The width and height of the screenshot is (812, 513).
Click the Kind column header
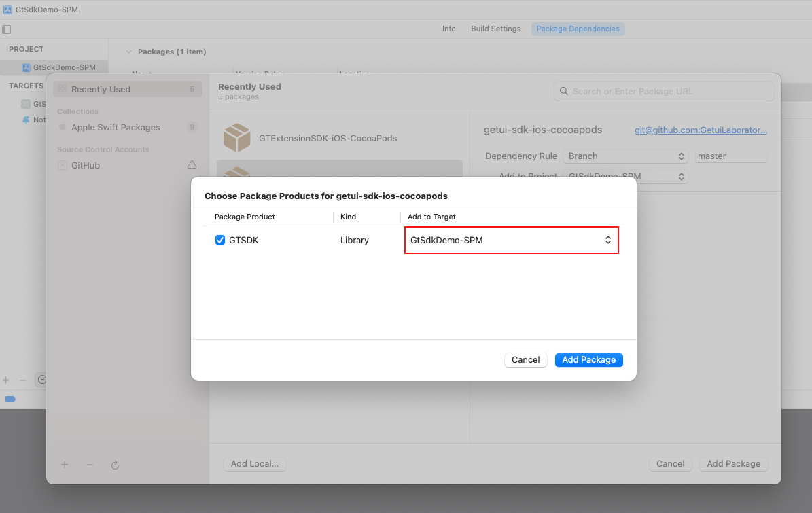click(x=348, y=217)
